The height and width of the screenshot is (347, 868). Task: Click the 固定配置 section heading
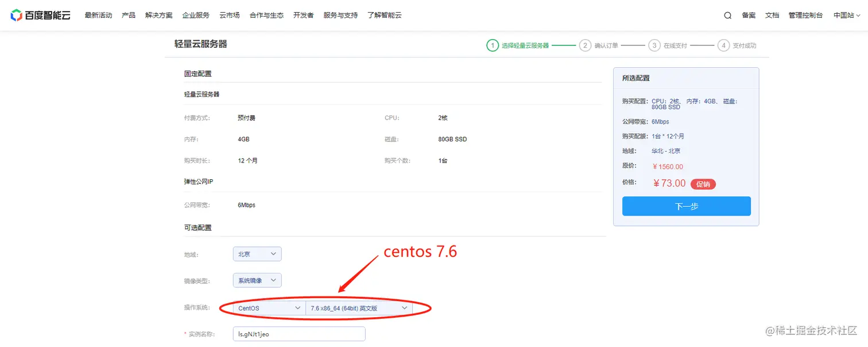(x=198, y=74)
